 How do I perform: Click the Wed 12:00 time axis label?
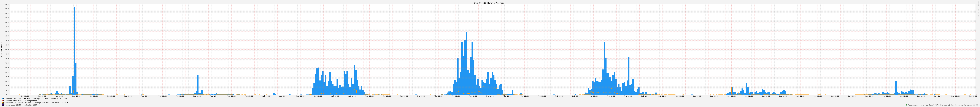(335, 96)
